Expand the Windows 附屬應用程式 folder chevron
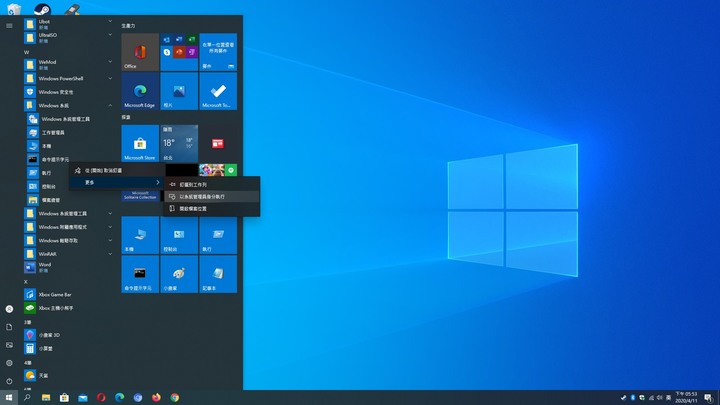Viewport: 720px width, 405px height. click(110, 227)
